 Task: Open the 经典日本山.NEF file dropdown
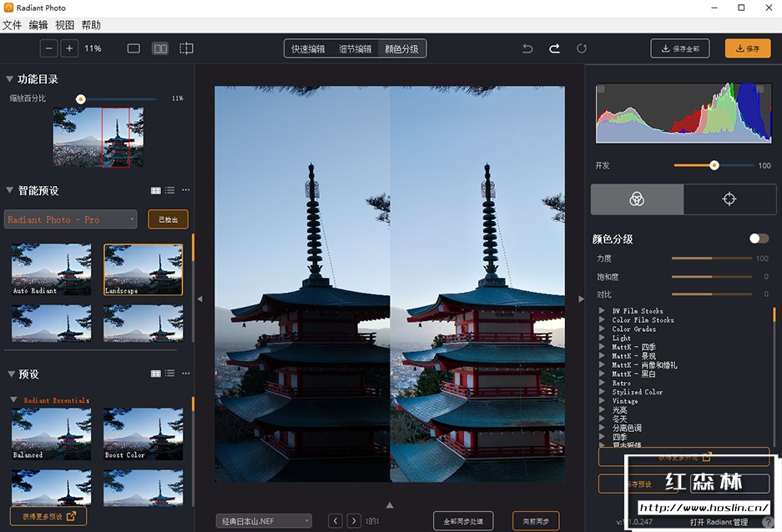[x=263, y=521]
